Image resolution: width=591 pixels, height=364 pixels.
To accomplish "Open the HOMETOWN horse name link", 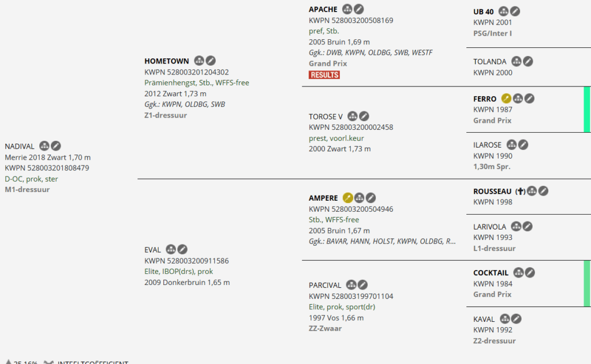I will [167, 61].
